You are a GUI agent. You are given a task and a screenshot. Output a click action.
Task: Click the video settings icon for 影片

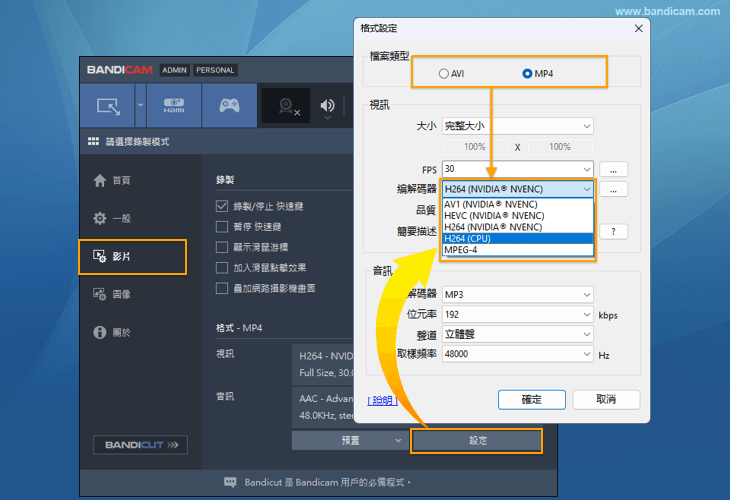click(100, 256)
